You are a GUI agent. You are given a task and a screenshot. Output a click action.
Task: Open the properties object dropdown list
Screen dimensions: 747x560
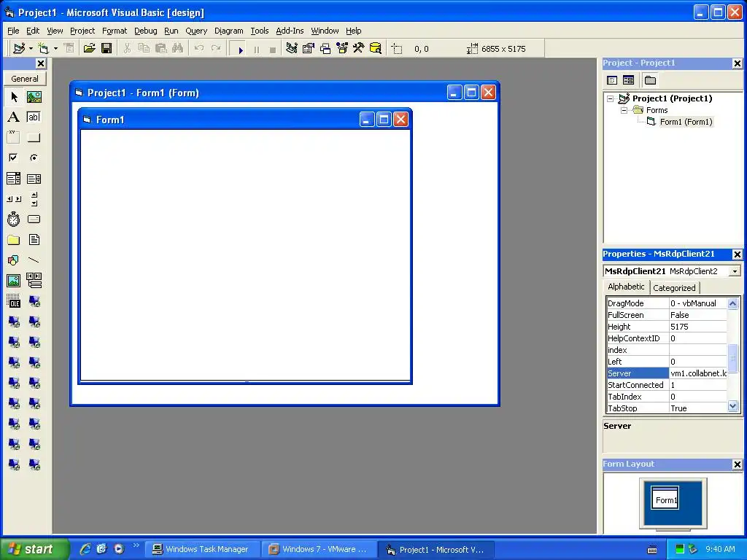(x=735, y=271)
